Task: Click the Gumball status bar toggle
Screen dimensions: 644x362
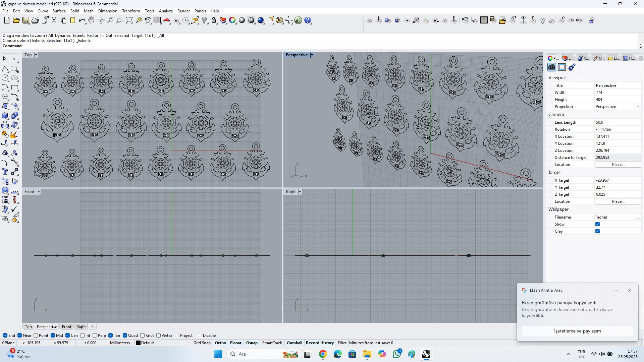Action: click(x=294, y=343)
